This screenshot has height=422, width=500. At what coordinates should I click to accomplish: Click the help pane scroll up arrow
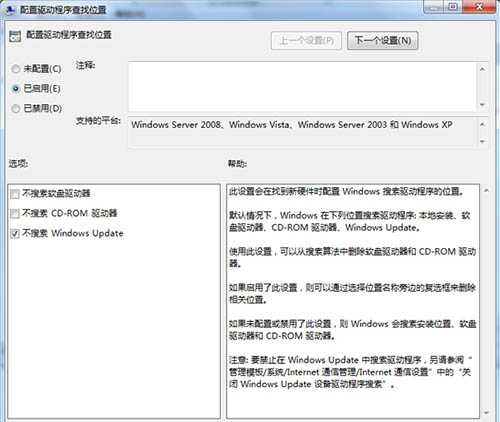tap(486, 191)
